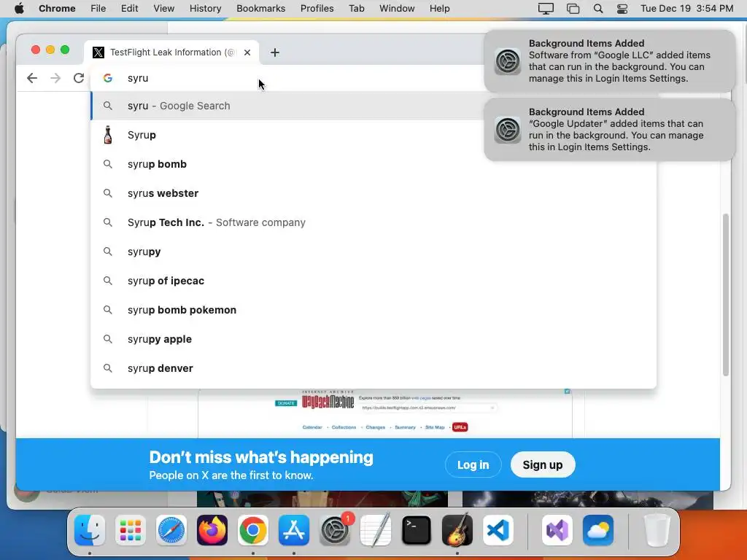The width and height of the screenshot is (747, 560).
Task: Launch Safari from the Dock
Action: [171, 530]
